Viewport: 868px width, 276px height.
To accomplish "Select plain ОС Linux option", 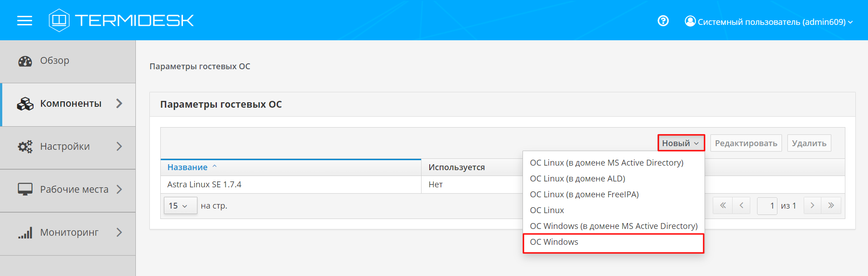I will click(x=614, y=210).
